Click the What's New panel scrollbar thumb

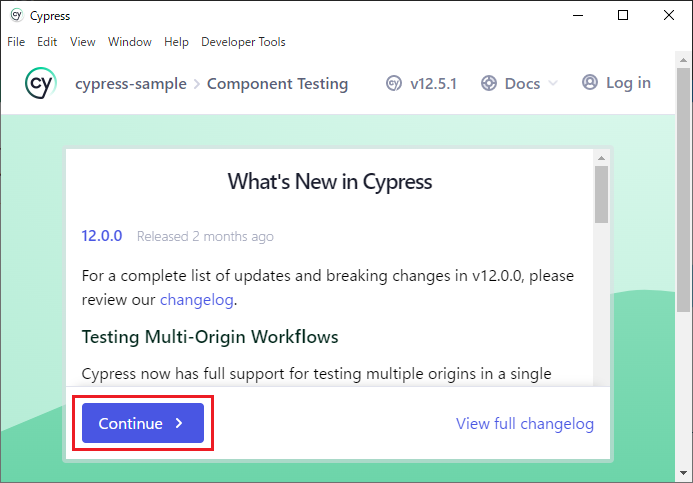pos(601,194)
